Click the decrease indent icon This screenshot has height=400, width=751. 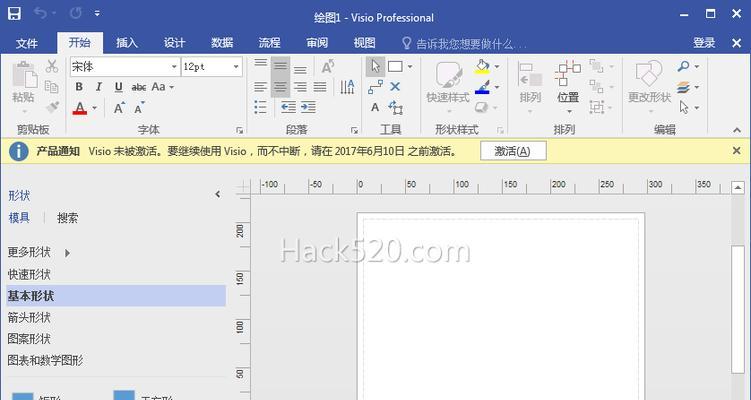pos(288,107)
